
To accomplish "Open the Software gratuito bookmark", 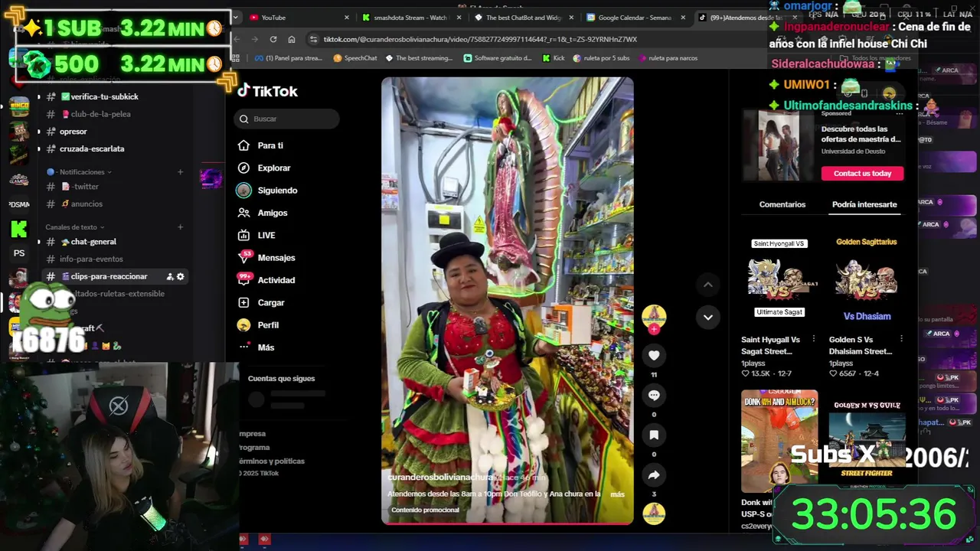I will [498, 58].
